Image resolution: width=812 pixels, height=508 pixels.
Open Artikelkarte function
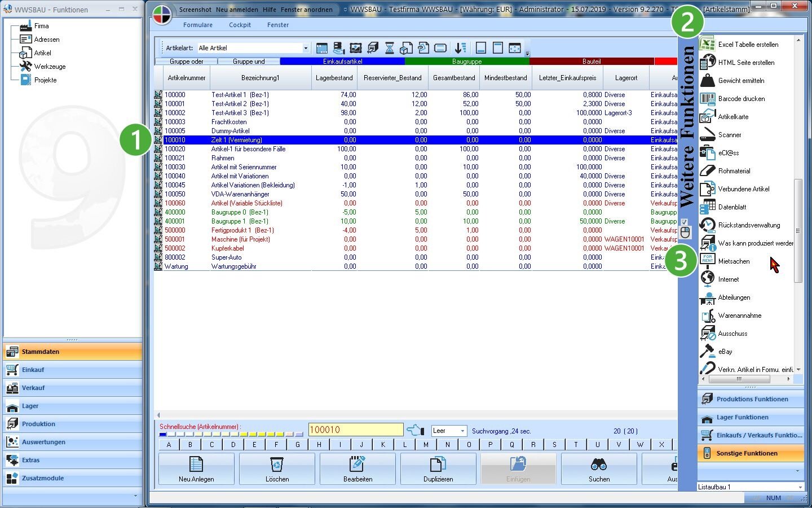point(725,116)
